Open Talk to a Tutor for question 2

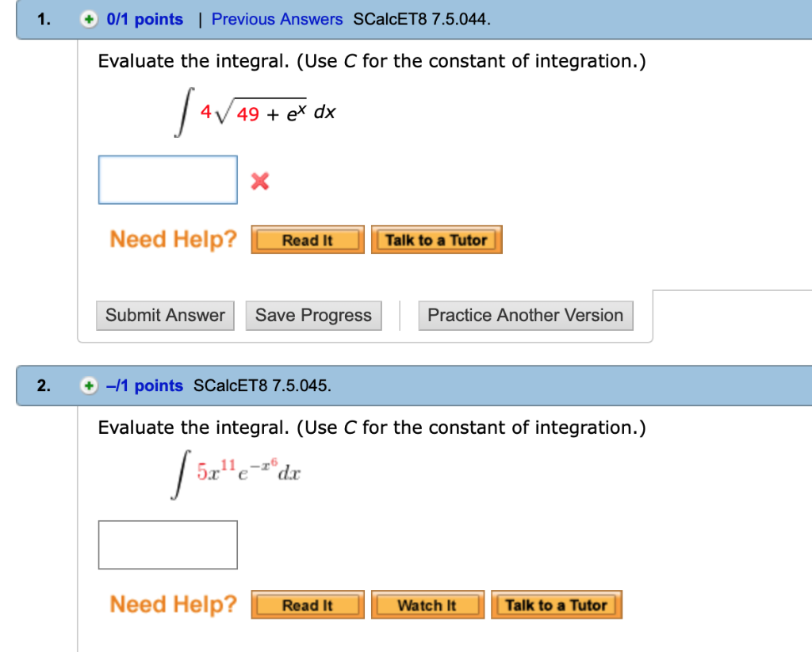556,604
